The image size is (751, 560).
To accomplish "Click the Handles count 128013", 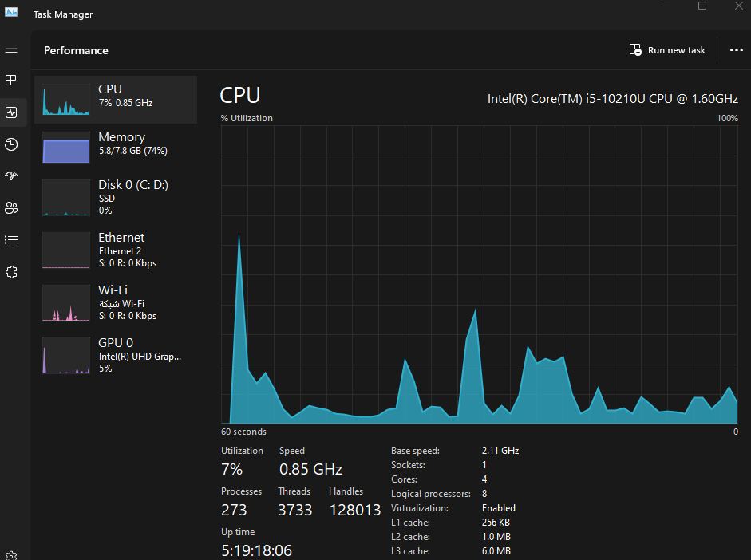I will tap(355, 510).
